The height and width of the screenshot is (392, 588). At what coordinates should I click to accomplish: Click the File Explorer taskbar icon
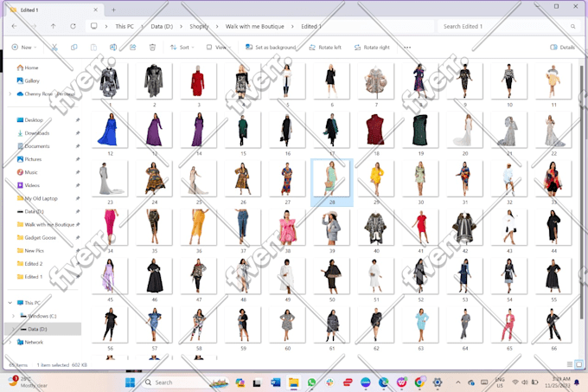293,382
